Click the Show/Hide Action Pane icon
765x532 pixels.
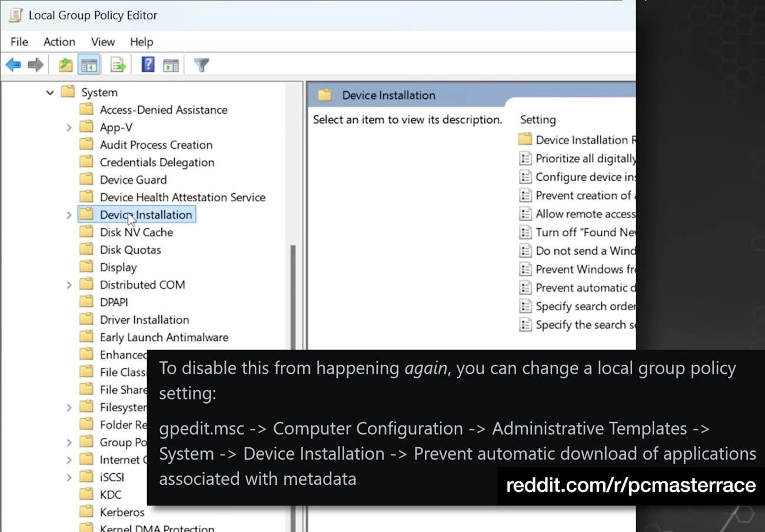(x=171, y=65)
